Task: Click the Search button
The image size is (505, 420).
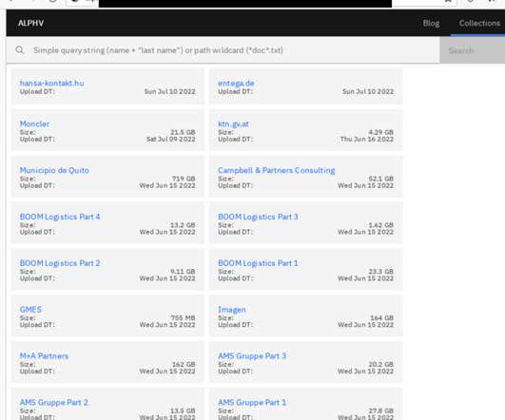Action: tap(472, 50)
